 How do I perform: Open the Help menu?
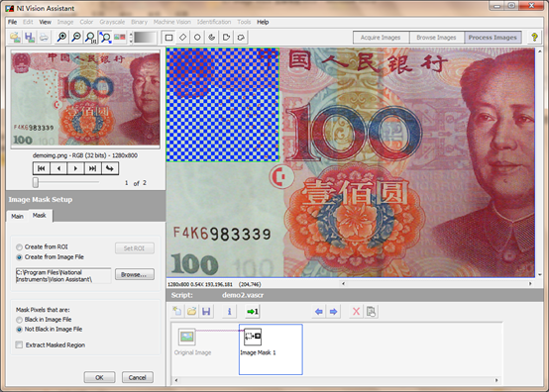[x=263, y=22]
